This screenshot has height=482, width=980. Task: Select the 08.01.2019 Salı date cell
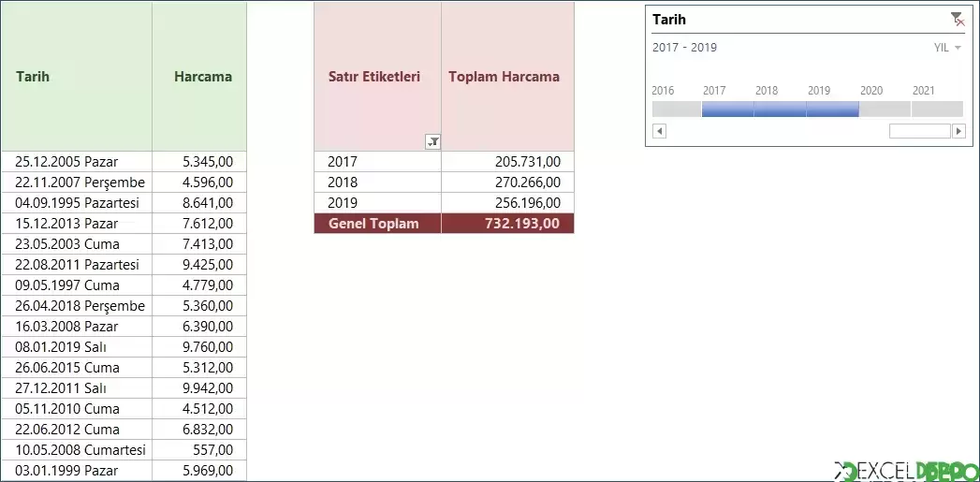tap(76, 347)
